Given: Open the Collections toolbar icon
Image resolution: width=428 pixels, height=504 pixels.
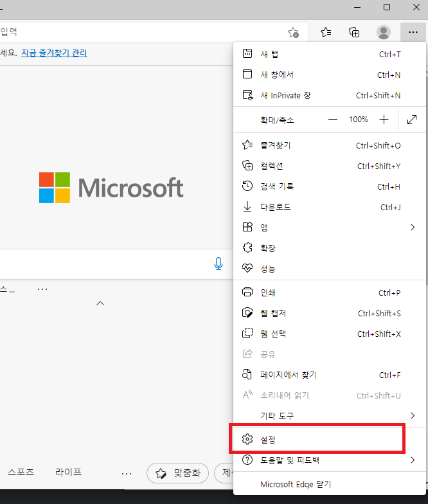Looking at the screenshot, I should tap(354, 32).
